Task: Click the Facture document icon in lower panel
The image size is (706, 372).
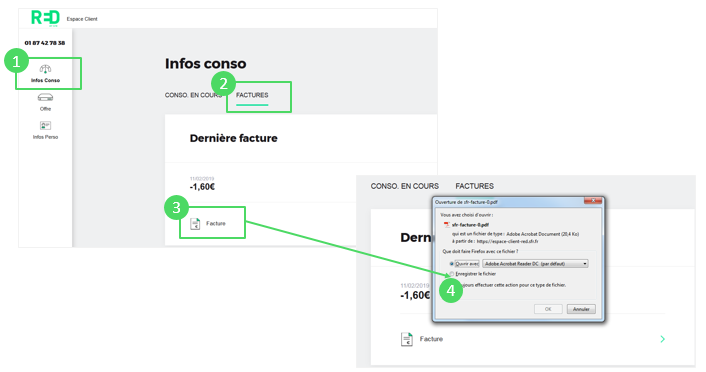Action: (407, 339)
